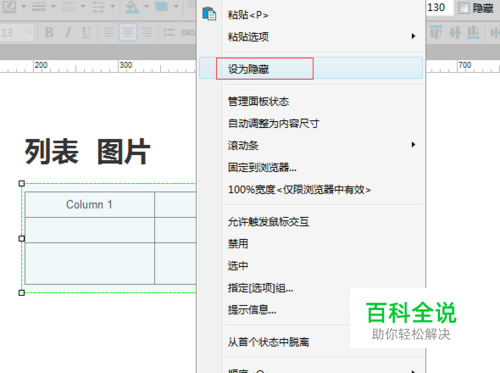Click the bottom-left selection handle

22,293
